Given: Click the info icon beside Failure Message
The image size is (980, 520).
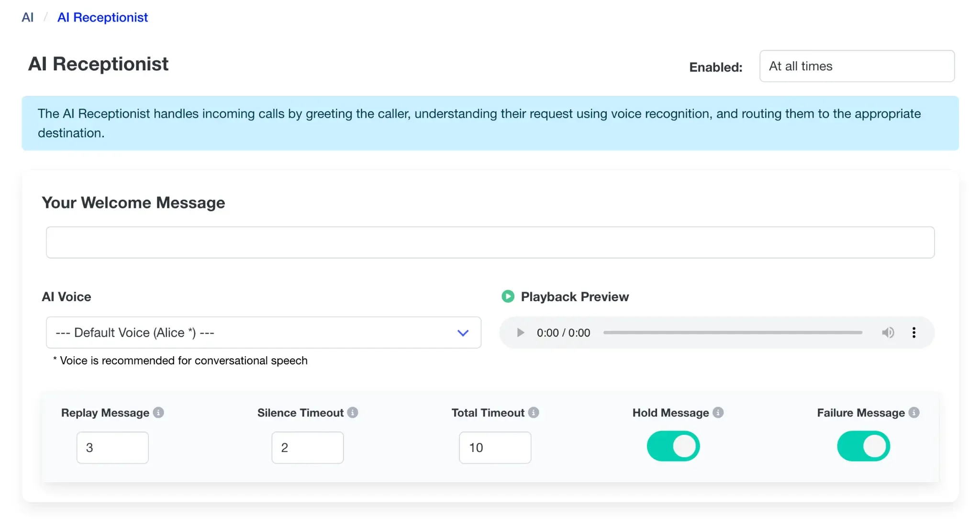Looking at the screenshot, I should coord(914,412).
